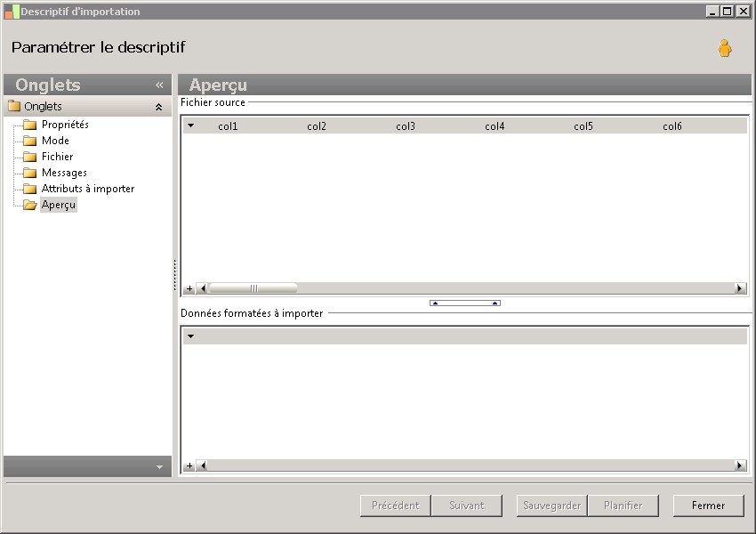This screenshot has width=756, height=534.
Task: Click the col6 column header
Action: 672,125
